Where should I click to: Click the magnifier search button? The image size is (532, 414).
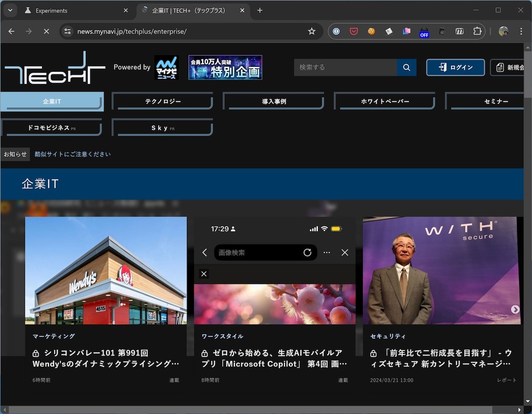[x=406, y=67]
